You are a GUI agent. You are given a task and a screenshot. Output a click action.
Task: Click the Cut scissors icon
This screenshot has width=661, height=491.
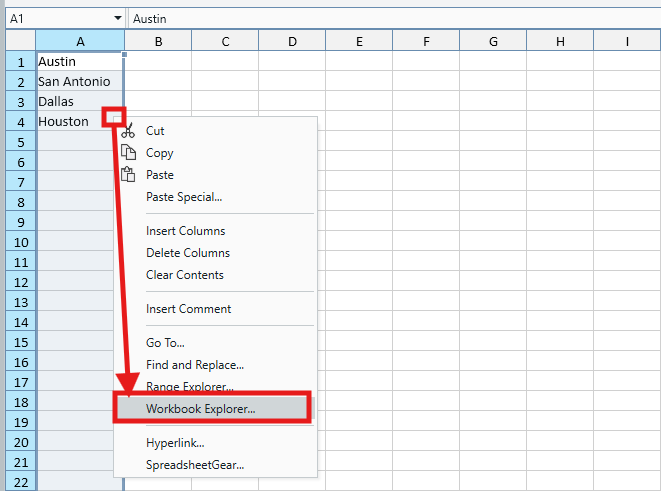(x=128, y=131)
